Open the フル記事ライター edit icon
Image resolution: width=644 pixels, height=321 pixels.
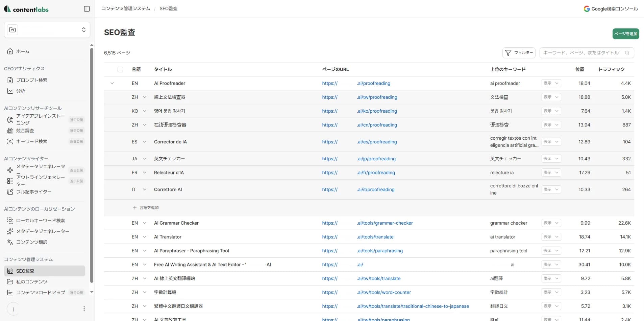[10, 192]
